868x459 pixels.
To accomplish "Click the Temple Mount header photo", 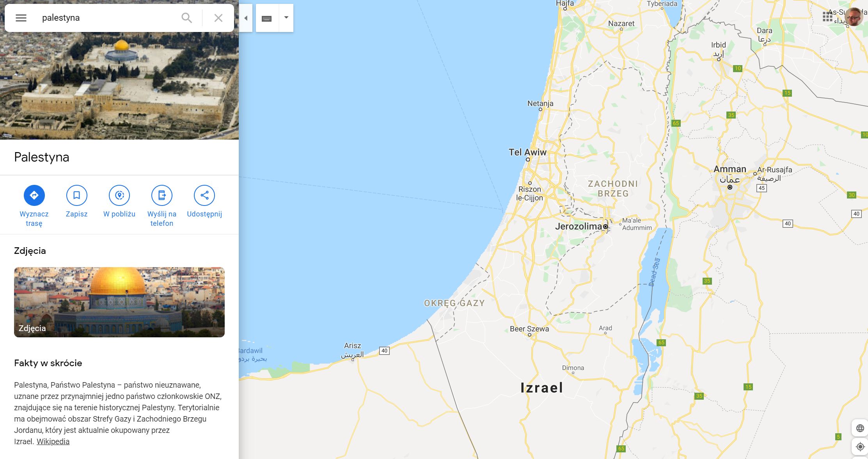I will point(119,86).
